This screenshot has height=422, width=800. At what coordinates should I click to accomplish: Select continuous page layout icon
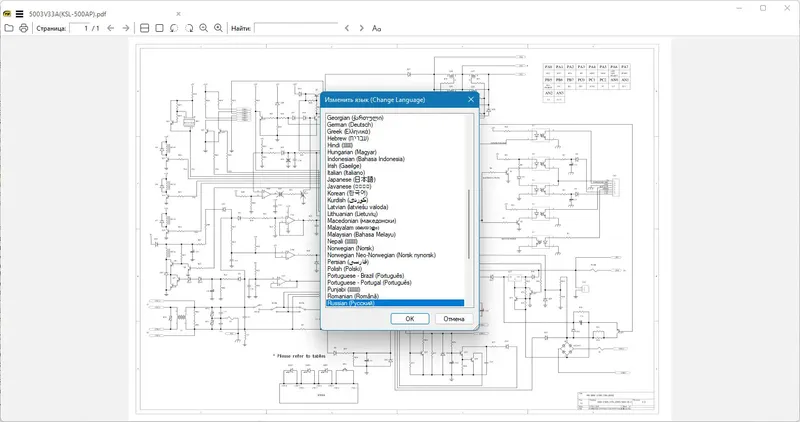144,28
